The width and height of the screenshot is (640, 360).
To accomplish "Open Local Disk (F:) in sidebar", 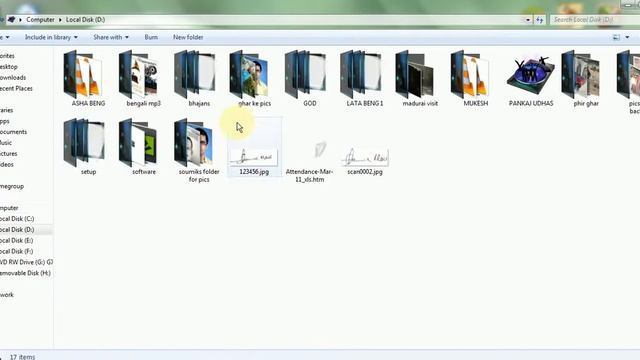I will click(16, 251).
